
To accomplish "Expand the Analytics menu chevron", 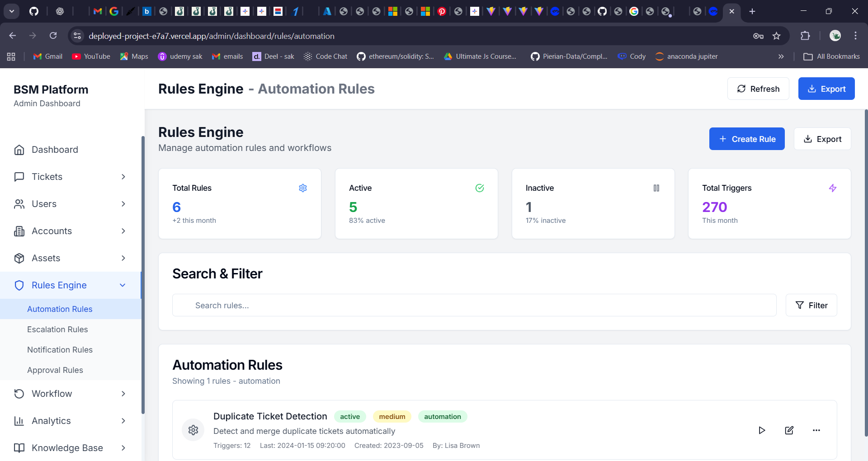I will (x=123, y=421).
